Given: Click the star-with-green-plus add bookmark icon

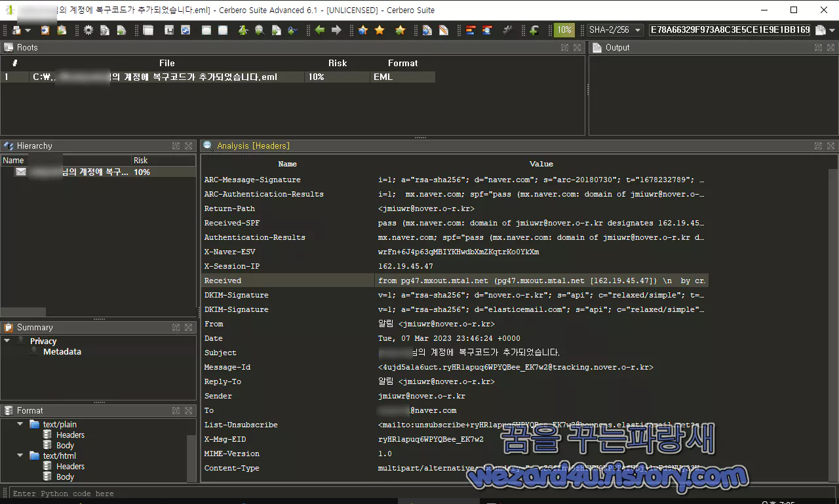Looking at the screenshot, I should coord(400,30).
